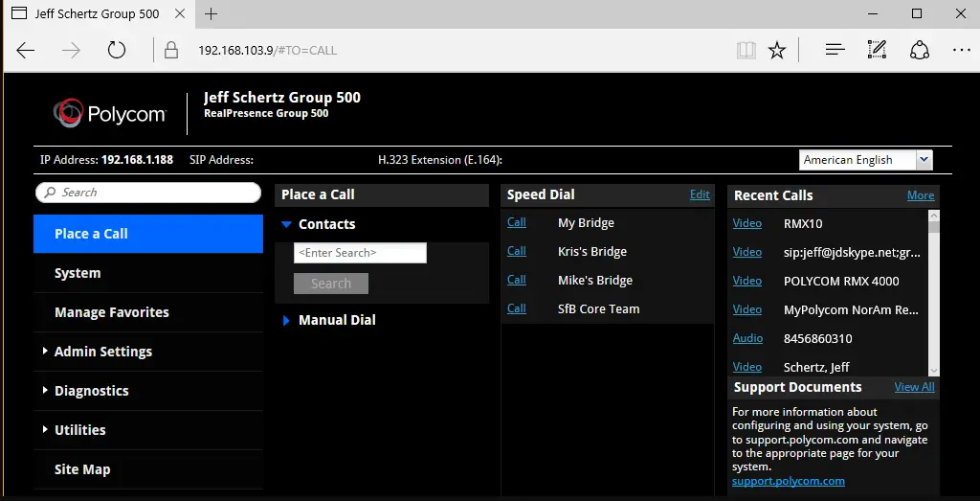
Task: Click the gray Search button
Action: pos(330,284)
